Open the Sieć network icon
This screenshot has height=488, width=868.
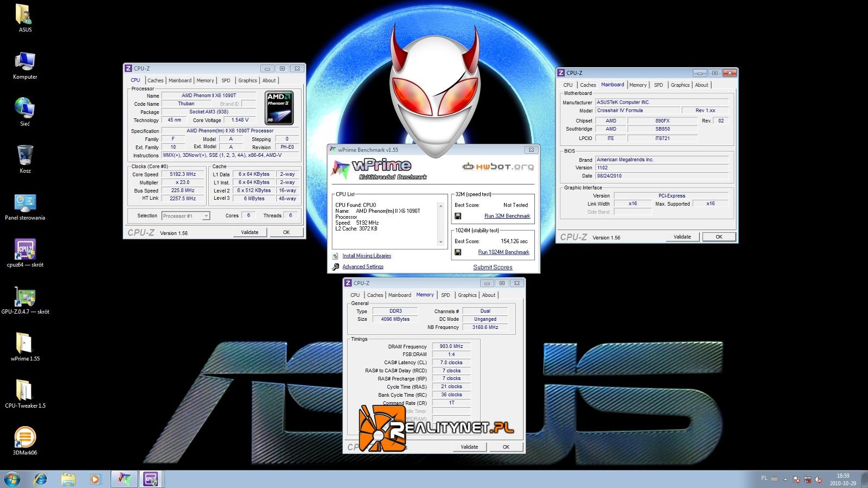tap(25, 112)
